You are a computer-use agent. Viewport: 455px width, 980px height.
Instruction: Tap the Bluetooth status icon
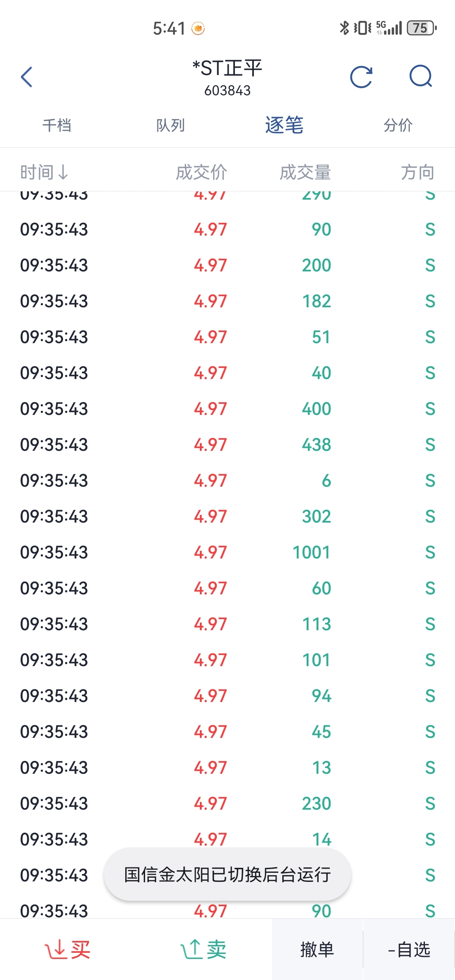pos(344,28)
